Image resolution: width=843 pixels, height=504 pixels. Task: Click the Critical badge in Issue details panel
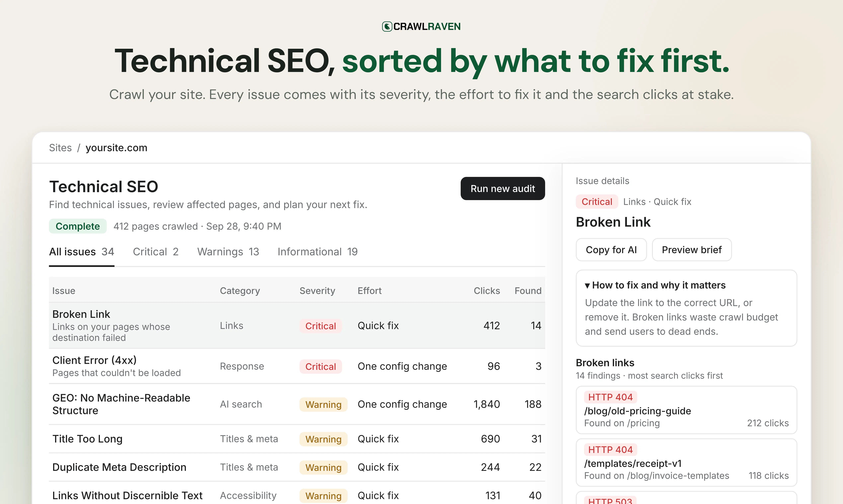click(x=597, y=202)
